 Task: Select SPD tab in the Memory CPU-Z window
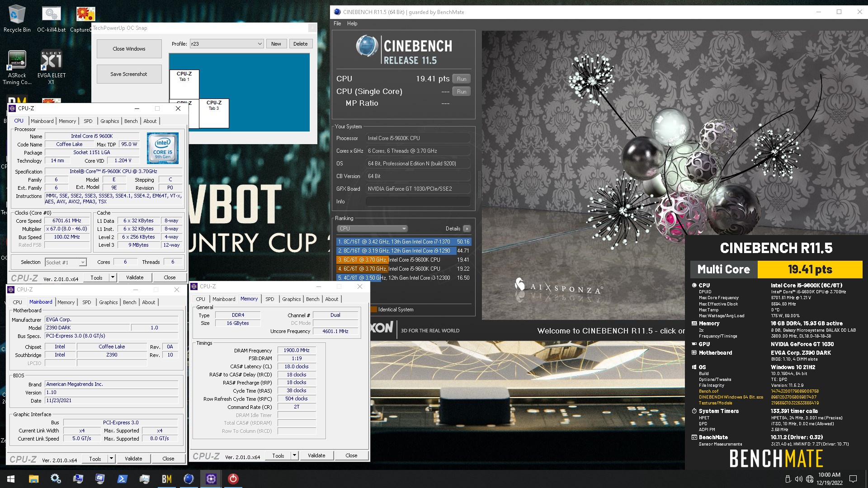pos(270,299)
